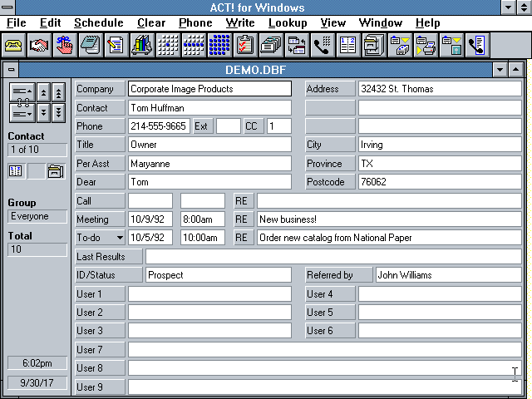Open the Clear menu
Screen dimensions: 532x399
click(x=151, y=22)
